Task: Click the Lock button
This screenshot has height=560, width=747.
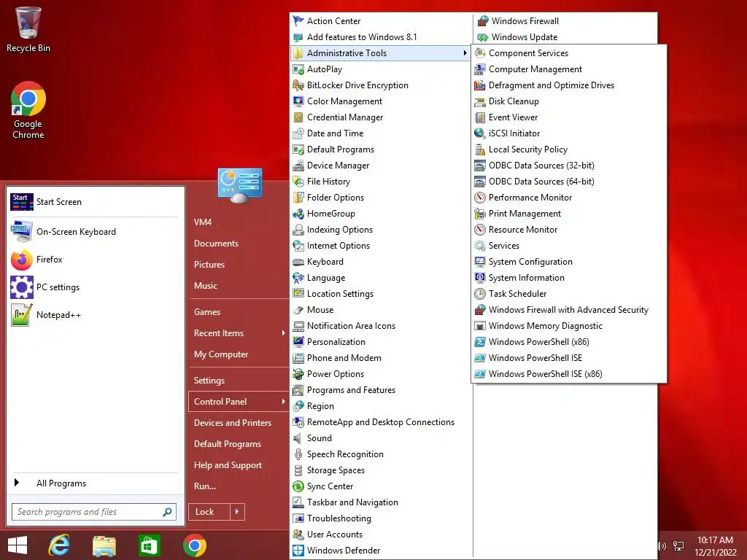Action: pos(209,512)
